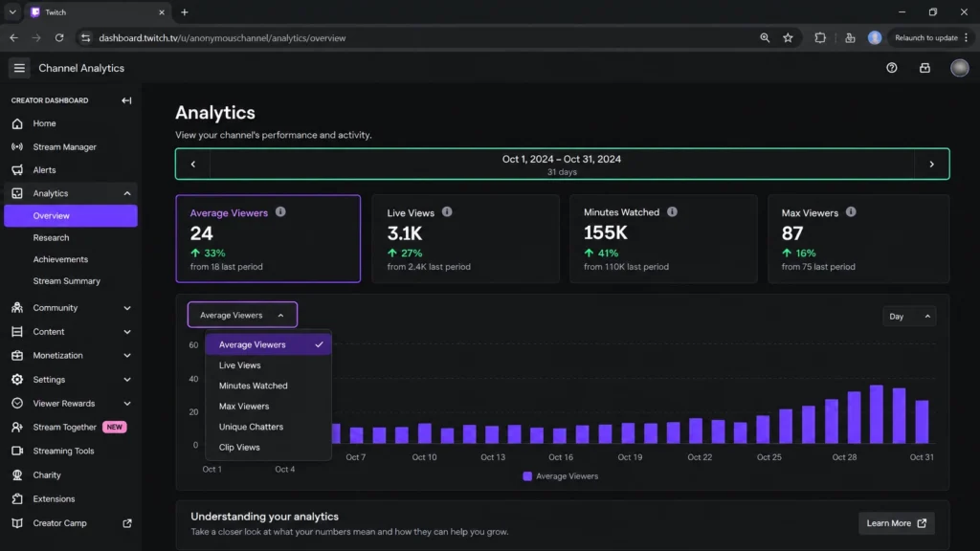Select Minutes Watched in the dropdown list
Viewport: 980px width, 551px height.
(x=268, y=386)
